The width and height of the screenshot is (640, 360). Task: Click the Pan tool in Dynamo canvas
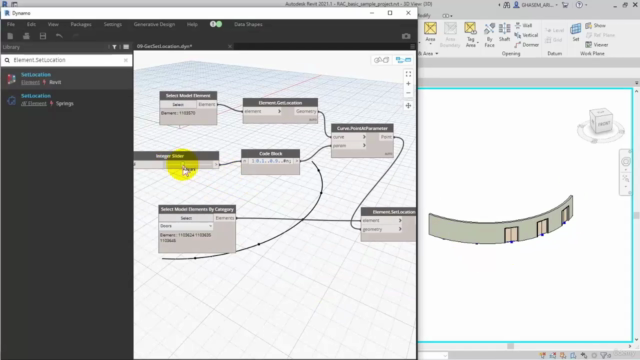408,105
